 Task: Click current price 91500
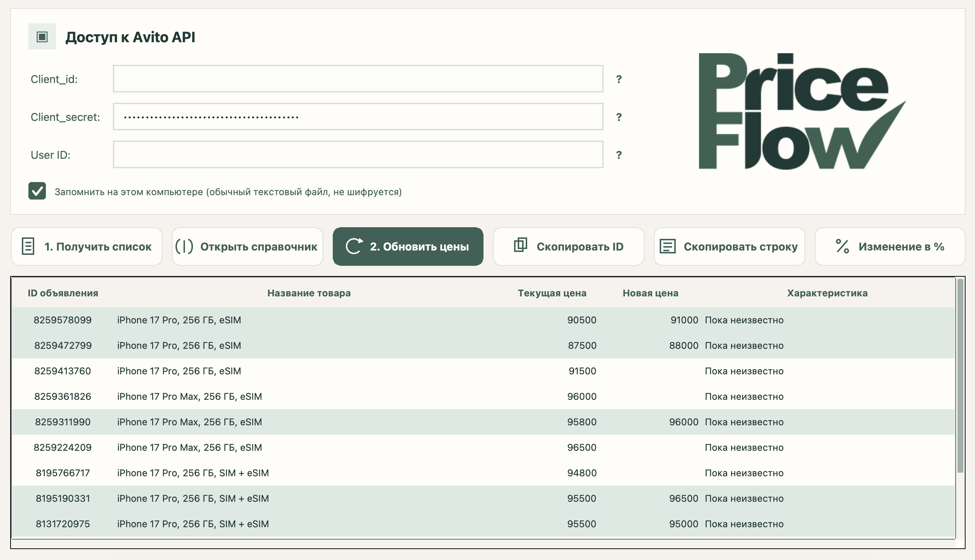(582, 371)
